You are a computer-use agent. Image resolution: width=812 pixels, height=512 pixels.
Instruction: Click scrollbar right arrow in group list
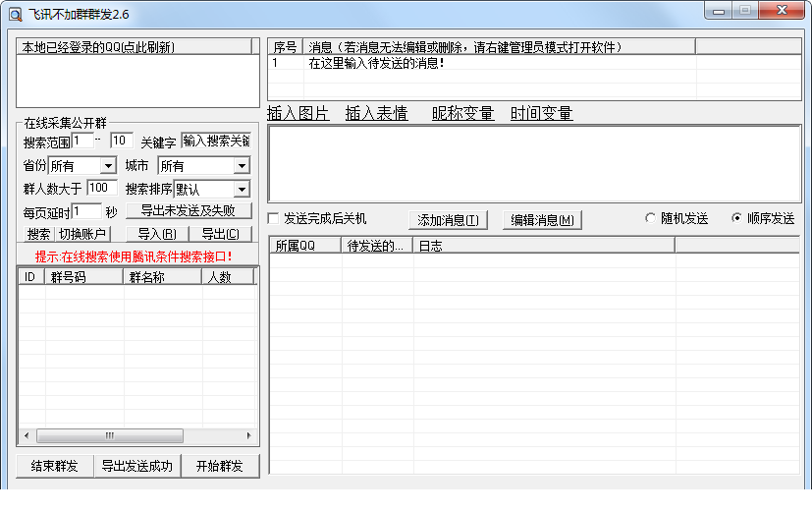[248, 435]
